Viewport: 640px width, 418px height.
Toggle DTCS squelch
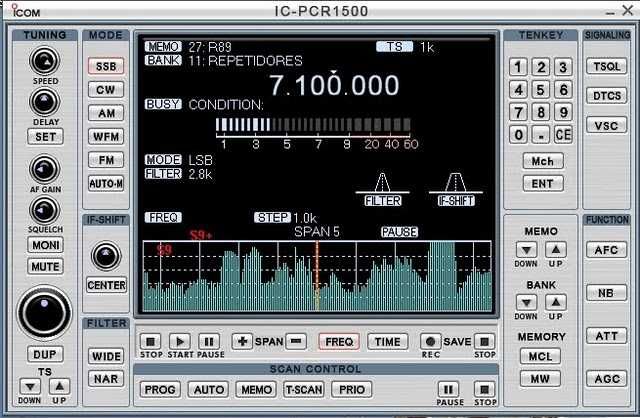pyautogui.click(x=607, y=96)
